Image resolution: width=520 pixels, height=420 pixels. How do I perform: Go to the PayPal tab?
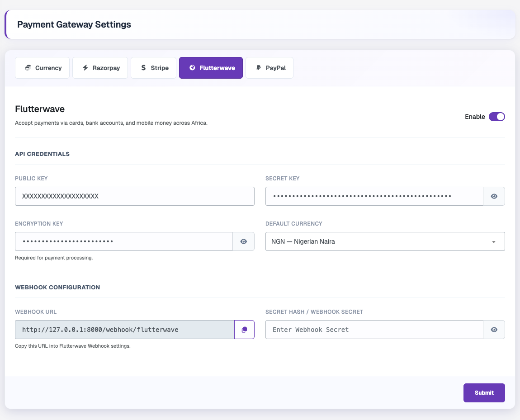click(269, 68)
